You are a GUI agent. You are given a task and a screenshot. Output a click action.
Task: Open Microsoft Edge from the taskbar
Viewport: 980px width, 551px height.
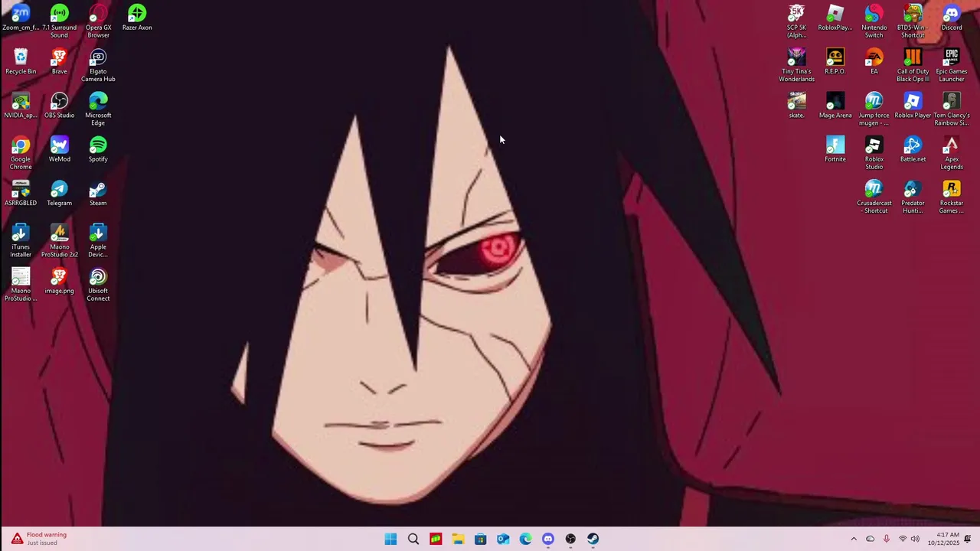click(525, 539)
